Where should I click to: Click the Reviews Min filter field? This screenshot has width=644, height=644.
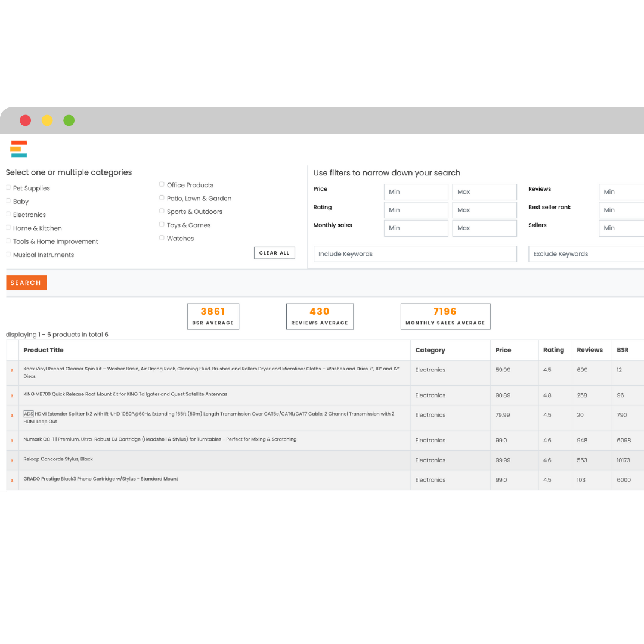click(621, 191)
